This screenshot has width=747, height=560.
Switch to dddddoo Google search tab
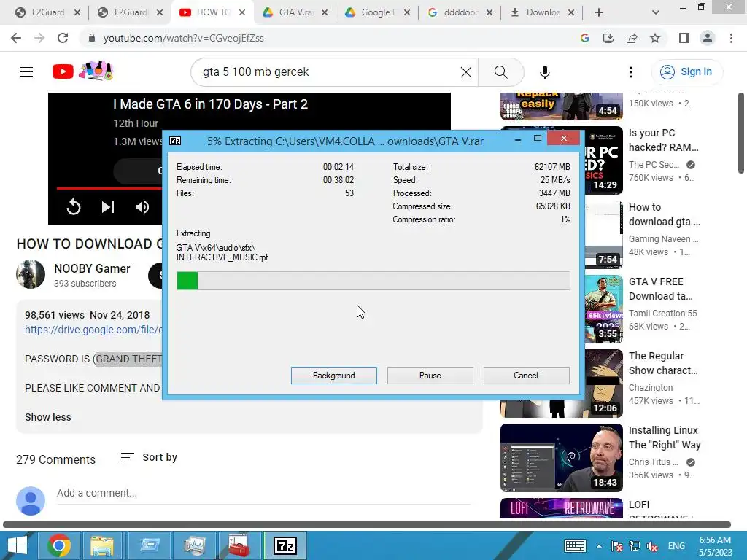pyautogui.click(x=460, y=12)
